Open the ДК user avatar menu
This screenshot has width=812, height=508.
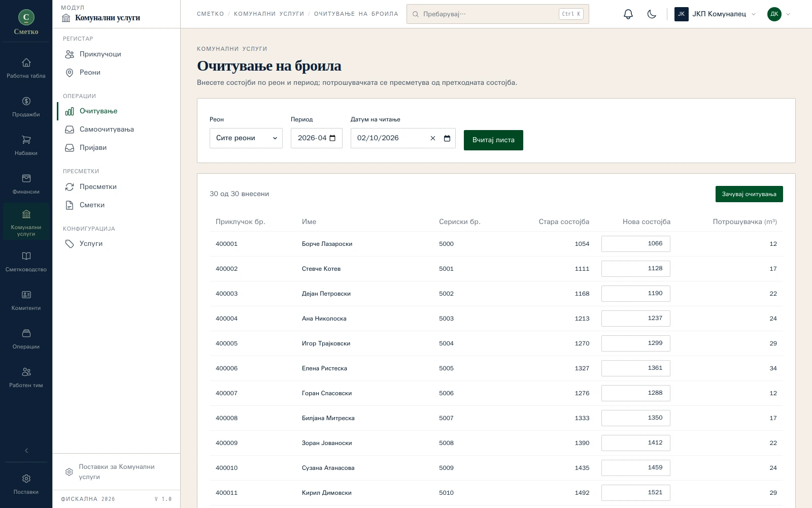coord(779,14)
